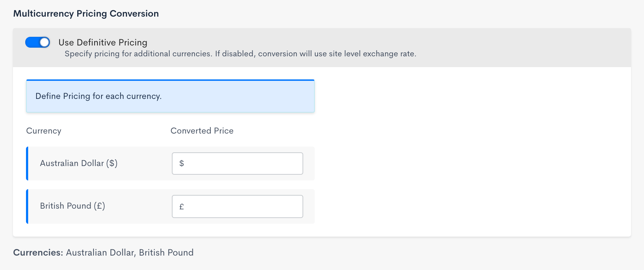Click the 'Specify pricing for additional currencies' description
Screen dimensions: 644x270
[x=240, y=54]
